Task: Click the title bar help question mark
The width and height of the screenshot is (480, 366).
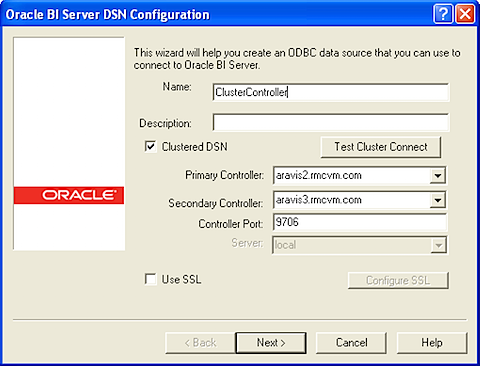Action: click(x=443, y=14)
